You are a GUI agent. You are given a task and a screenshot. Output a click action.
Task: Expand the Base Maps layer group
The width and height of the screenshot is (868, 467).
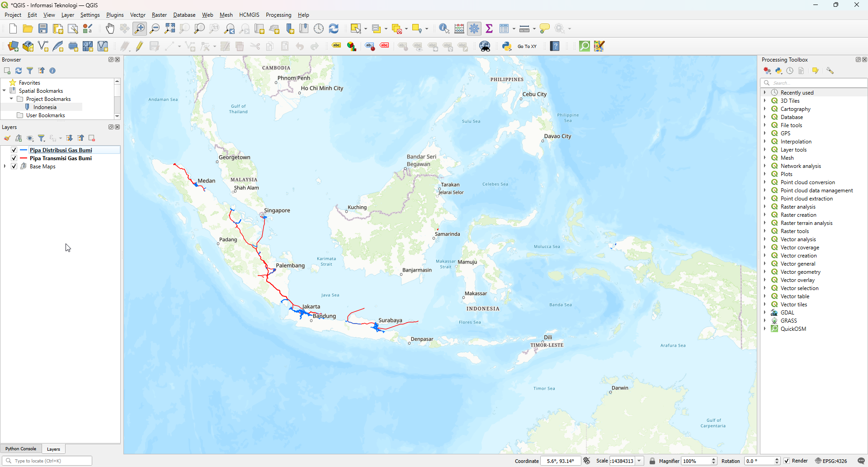(x=5, y=167)
